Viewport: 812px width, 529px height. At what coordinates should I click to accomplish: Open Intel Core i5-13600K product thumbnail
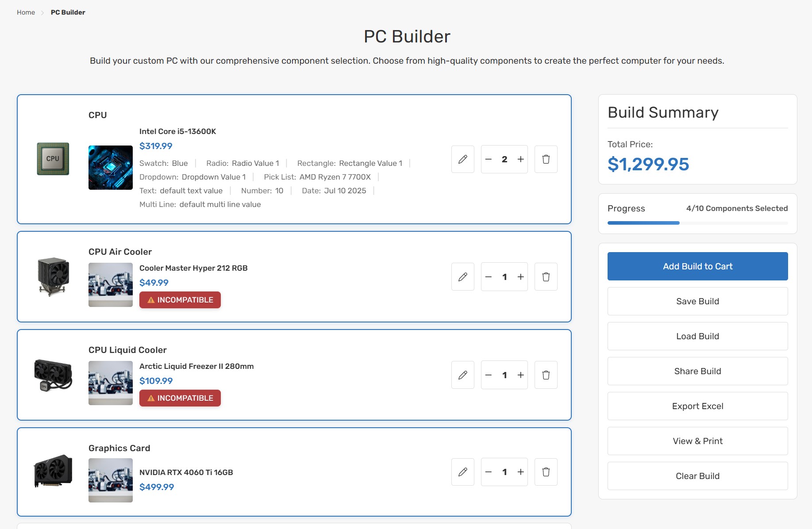point(111,168)
